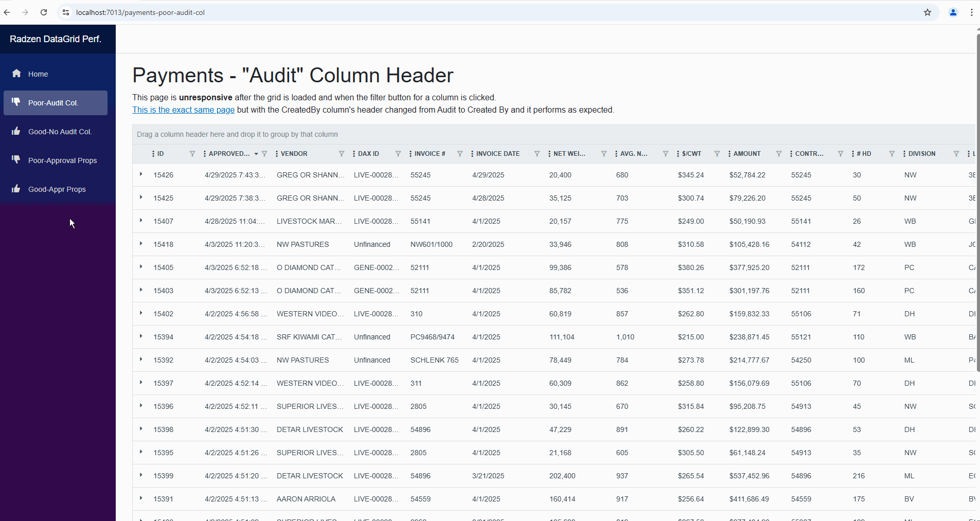Click net weight cell '202,400'

click(562, 476)
